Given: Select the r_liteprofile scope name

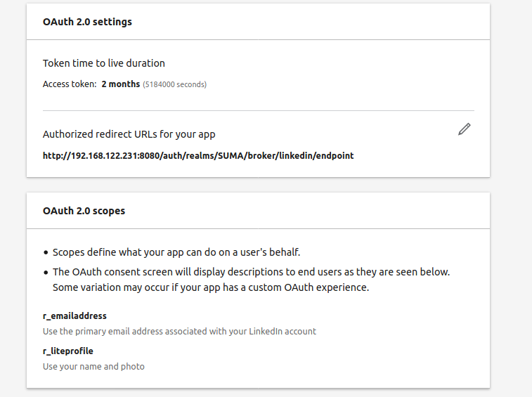Looking at the screenshot, I should pos(67,351).
